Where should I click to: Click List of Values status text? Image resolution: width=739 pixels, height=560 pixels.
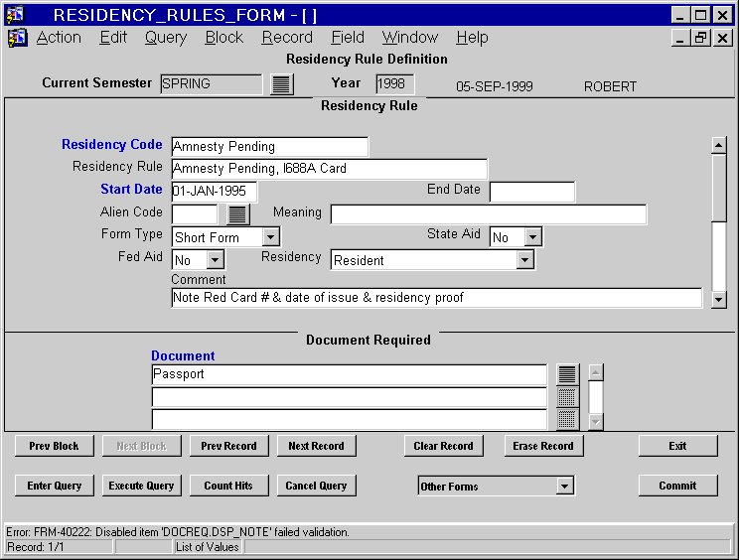pos(208,547)
